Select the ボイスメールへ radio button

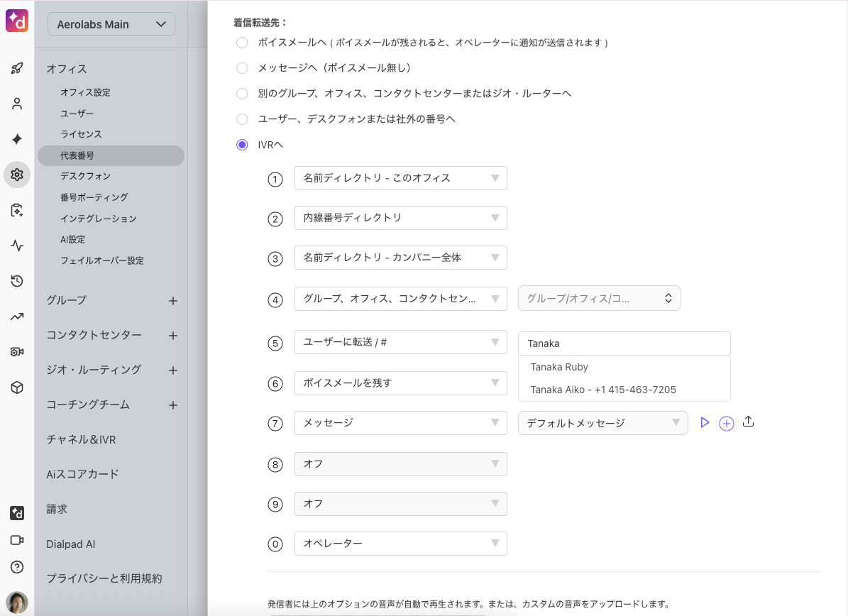243,43
